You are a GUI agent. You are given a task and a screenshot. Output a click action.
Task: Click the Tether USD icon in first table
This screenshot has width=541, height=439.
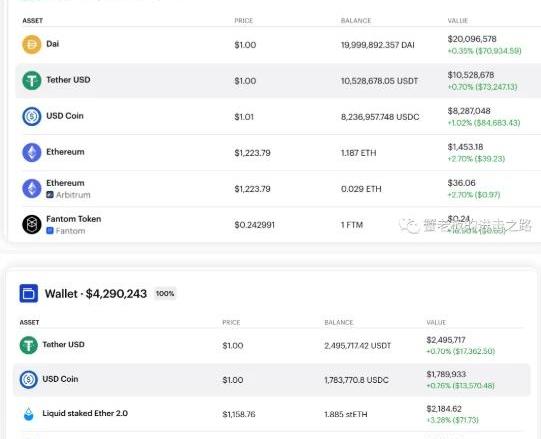[32, 80]
